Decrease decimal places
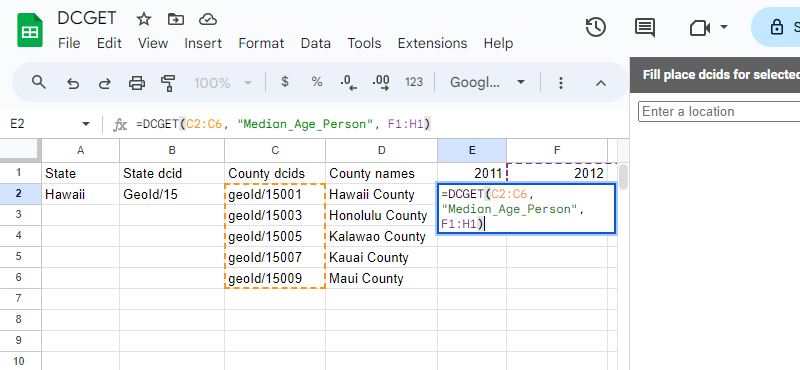The image size is (800, 370). (348, 82)
